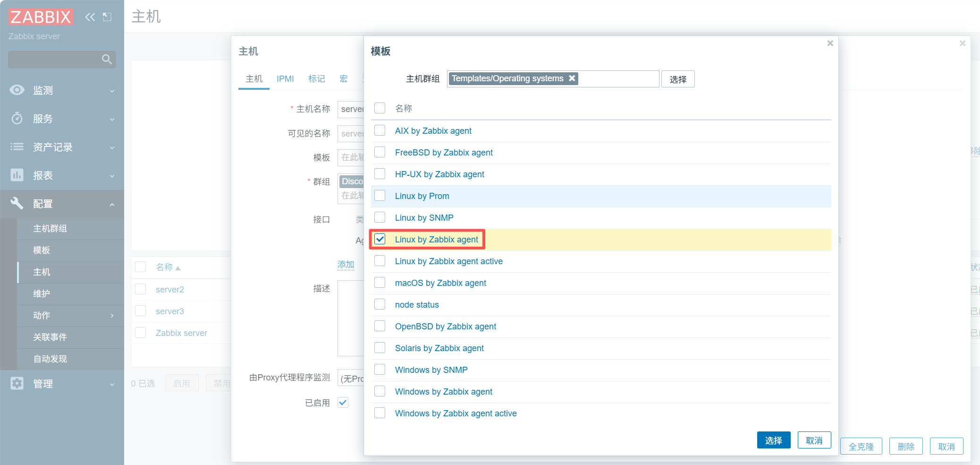Expand the 管理 menu
Viewport: 980px width, 465px height.
(112, 384)
